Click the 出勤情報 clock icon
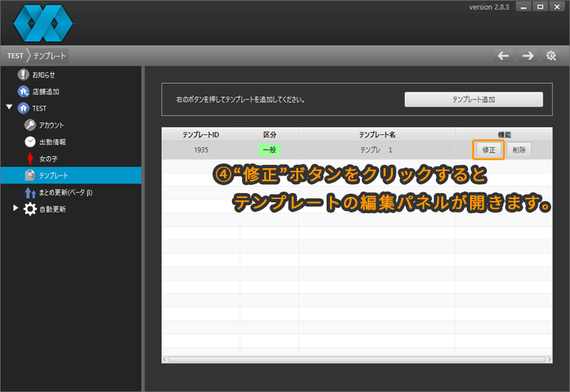Image resolution: width=570 pixels, height=392 pixels. click(30, 141)
